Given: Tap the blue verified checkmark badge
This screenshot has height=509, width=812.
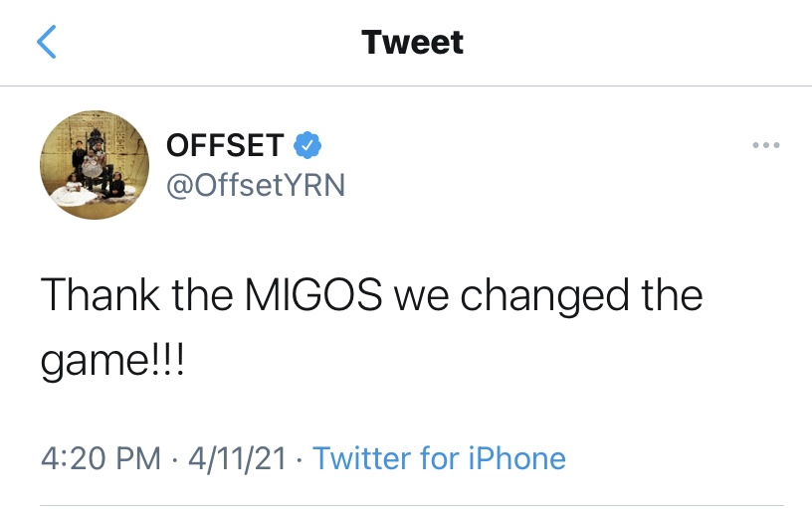Looking at the screenshot, I should 307,145.
